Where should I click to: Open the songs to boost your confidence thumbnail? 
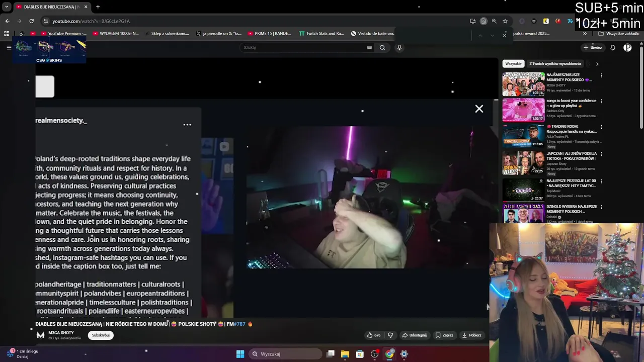coord(523,110)
